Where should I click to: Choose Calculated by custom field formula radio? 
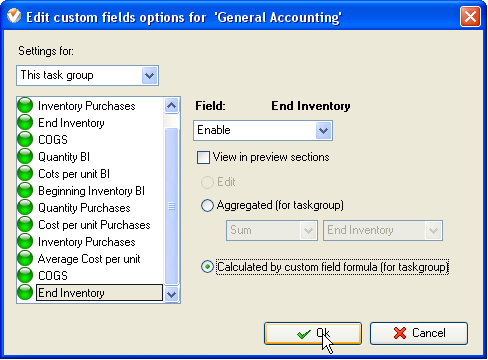click(x=207, y=267)
